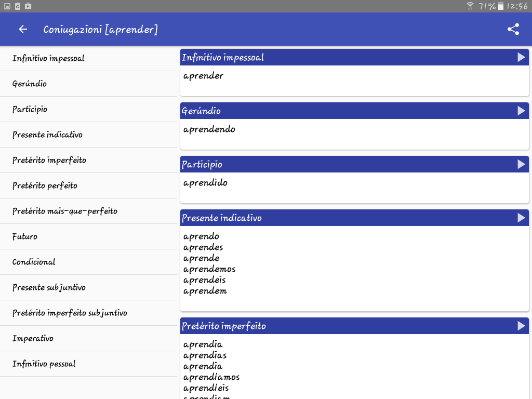Tap the Particípio card header

pyautogui.click(x=354, y=165)
